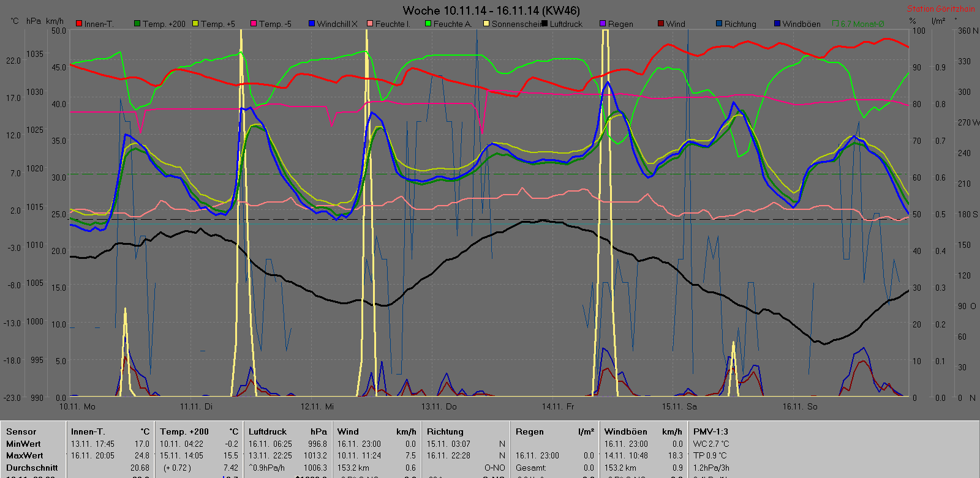Click the 1.2hPa/3h value
The height and width of the screenshot is (478, 980).
coord(711,468)
